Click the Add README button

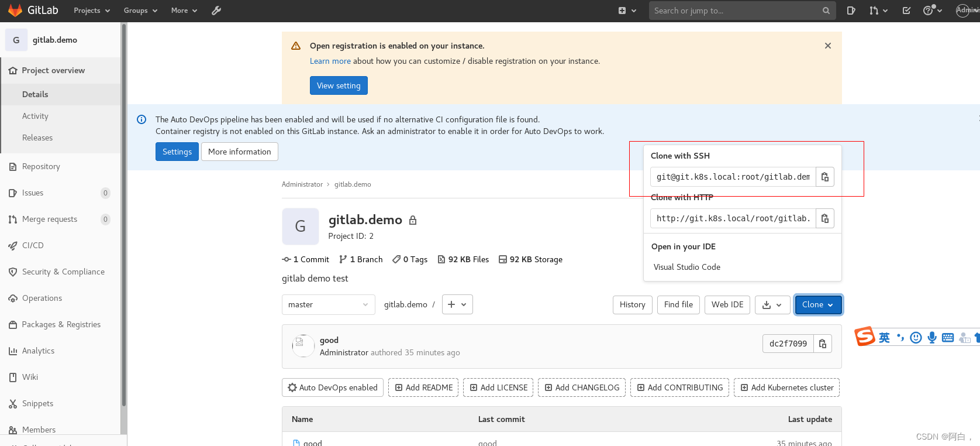coord(423,387)
